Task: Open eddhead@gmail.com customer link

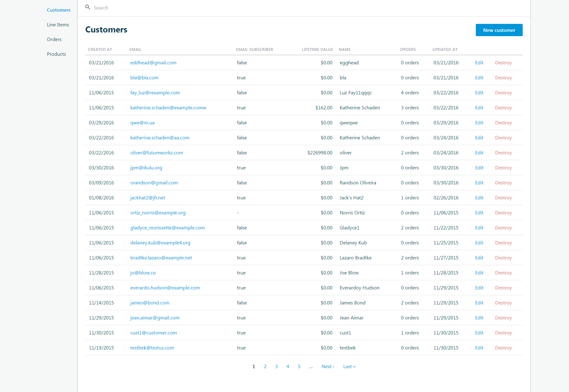Action: pyautogui.click(x=153, y=63)
